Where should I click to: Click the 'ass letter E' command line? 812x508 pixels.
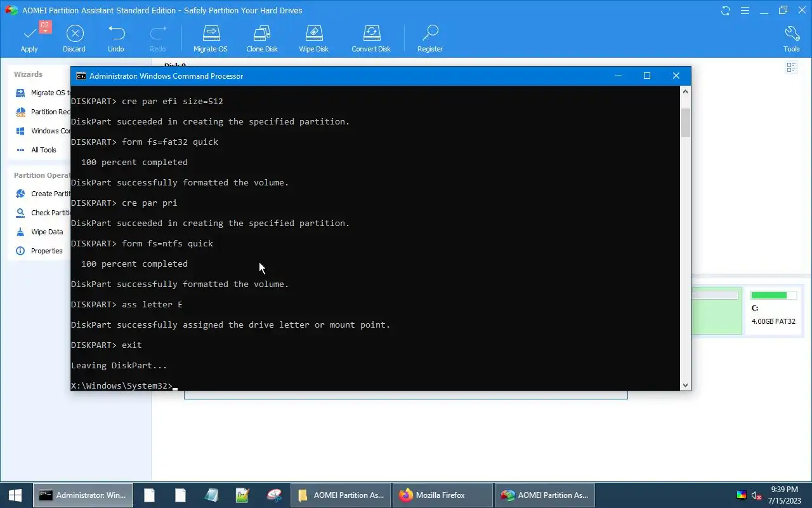coord(127,304)
